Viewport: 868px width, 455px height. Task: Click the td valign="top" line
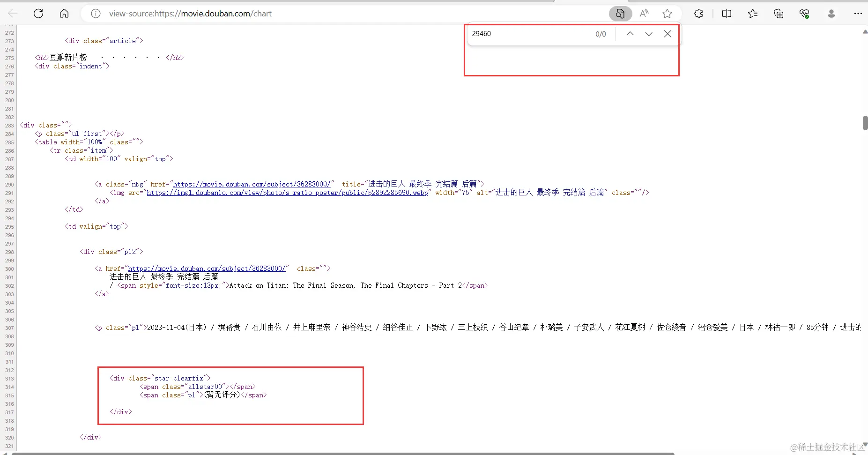[x=96, y=226]
